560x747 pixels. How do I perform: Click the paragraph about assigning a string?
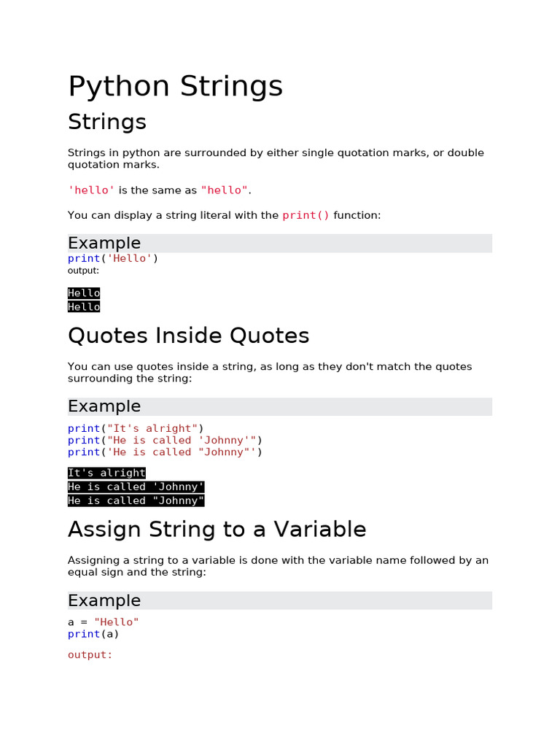278,566
